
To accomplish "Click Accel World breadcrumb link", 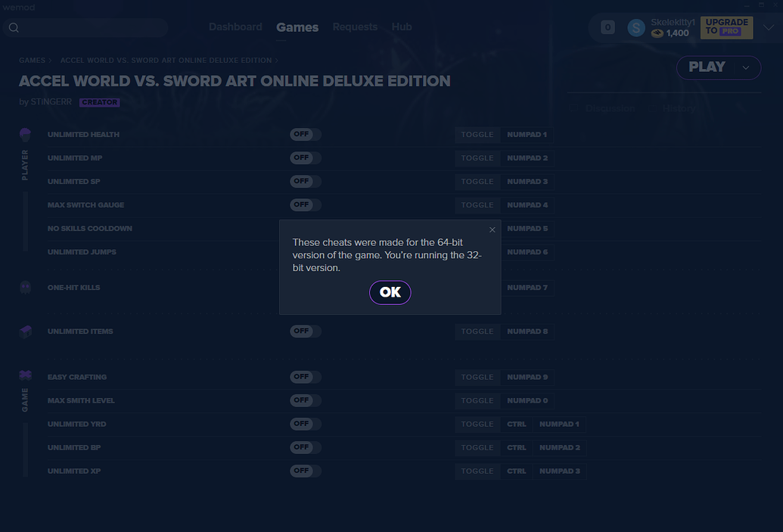I will coord(166,61).
